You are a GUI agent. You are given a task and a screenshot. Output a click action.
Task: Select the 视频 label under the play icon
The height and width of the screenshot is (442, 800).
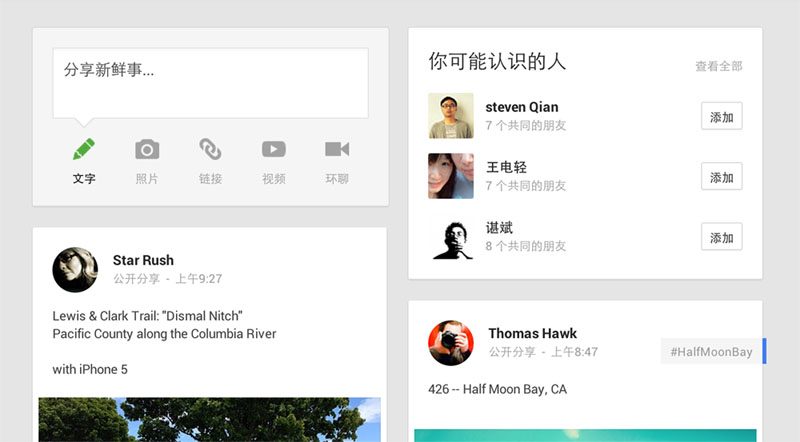tap(274, 179)
